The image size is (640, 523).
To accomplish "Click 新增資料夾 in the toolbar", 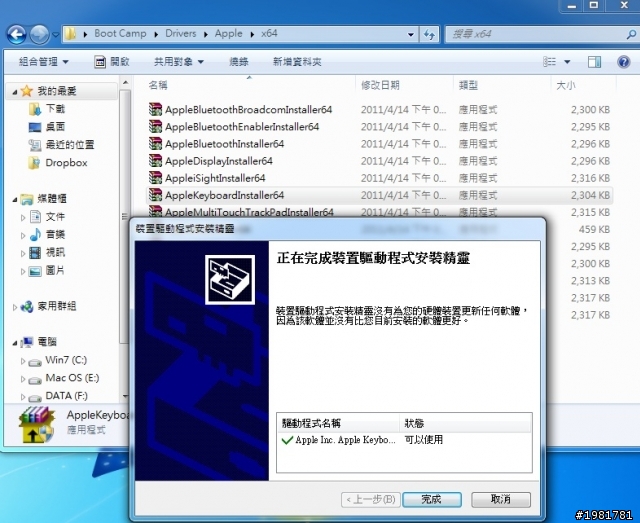I will [297, 62].
